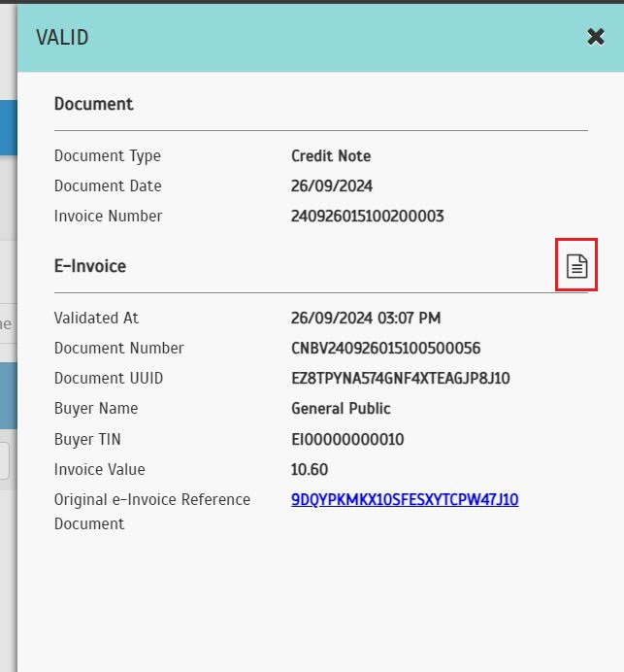Viewport: 624px width, 672px height.
Task: Click the E-Invoice section heading
Action: (90, 265)
